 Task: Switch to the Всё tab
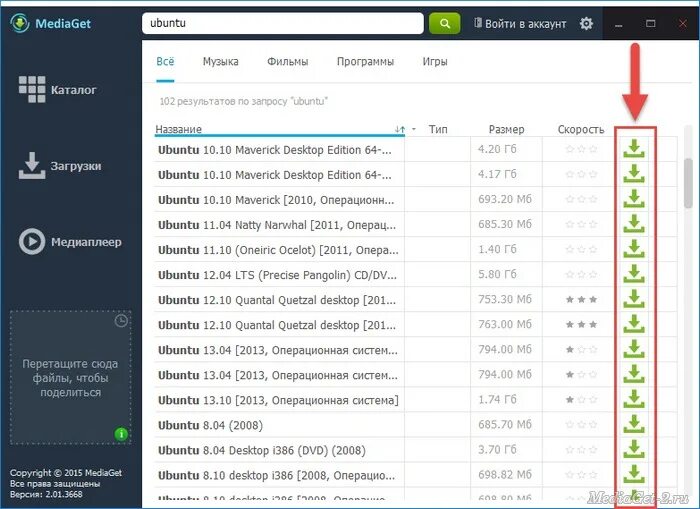(x=165, y=61)
